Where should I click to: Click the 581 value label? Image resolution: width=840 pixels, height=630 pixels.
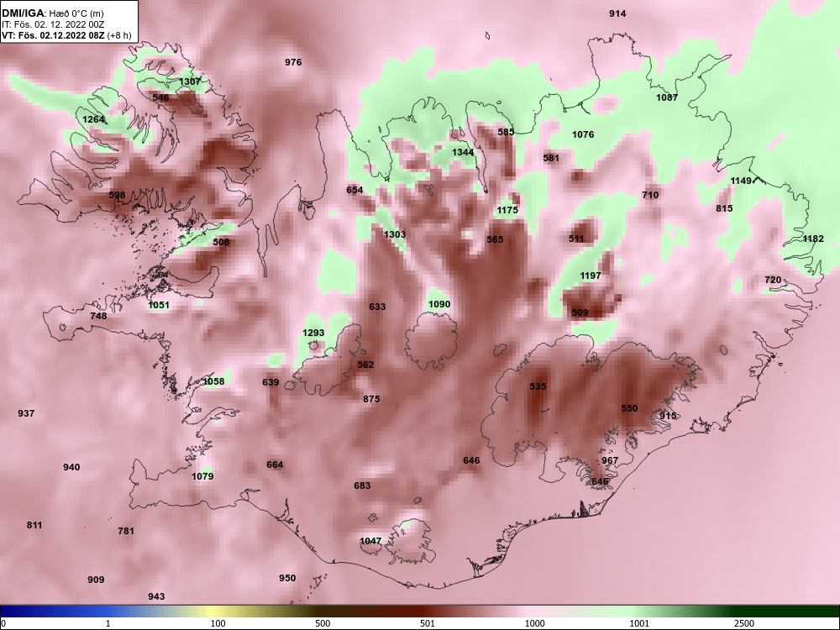coord(551,158)
